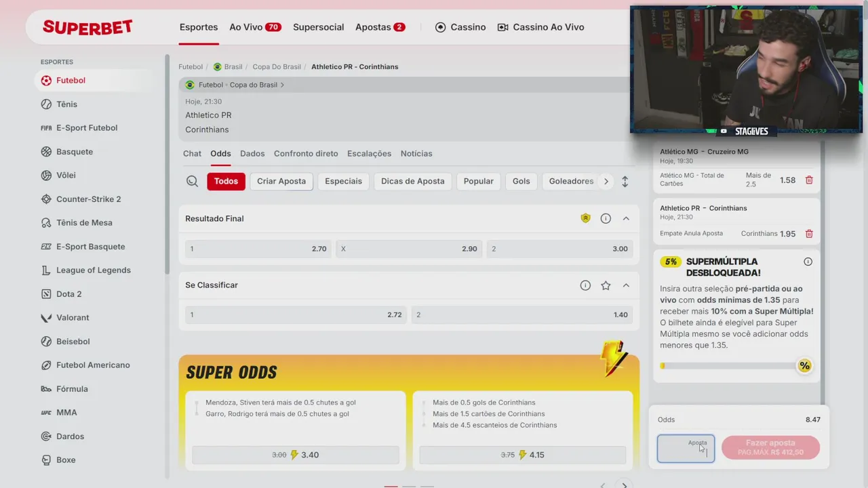The height and width of the screenshot is (488, 868).
Task: Go to Cassino
Action: [x=460, y=27]
